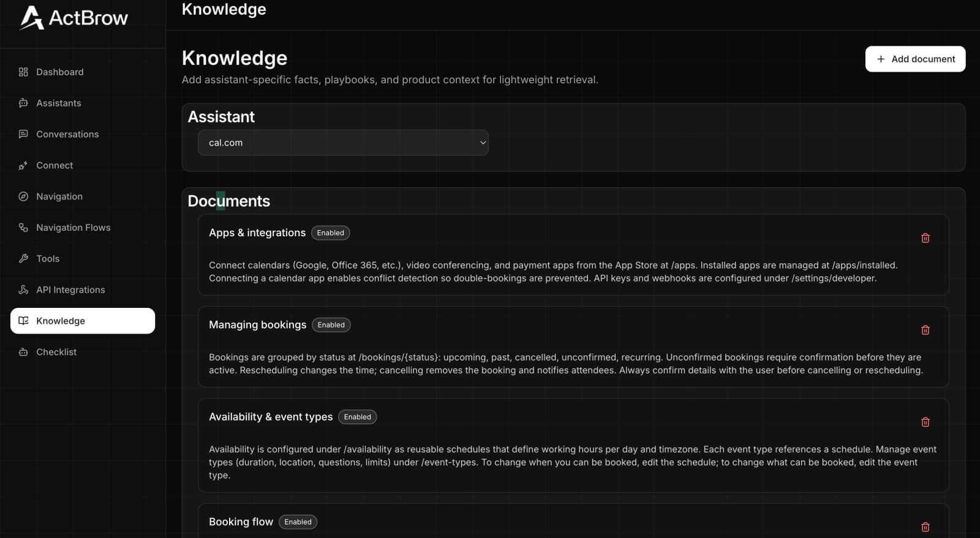Delete the Apps & integrations document
The height and width of the screenshot is (538, 980).
[x=925, y=238]
